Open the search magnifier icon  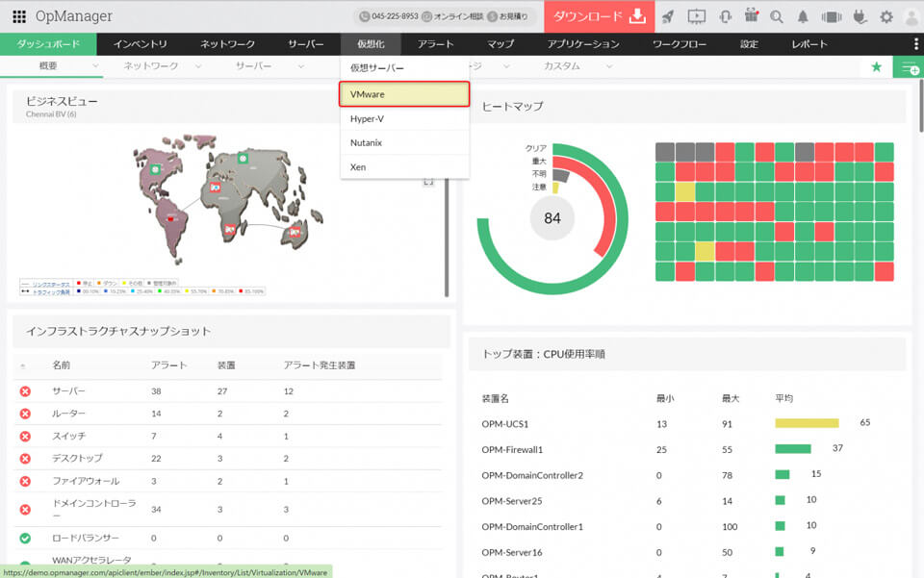click(x=777, y=16)
